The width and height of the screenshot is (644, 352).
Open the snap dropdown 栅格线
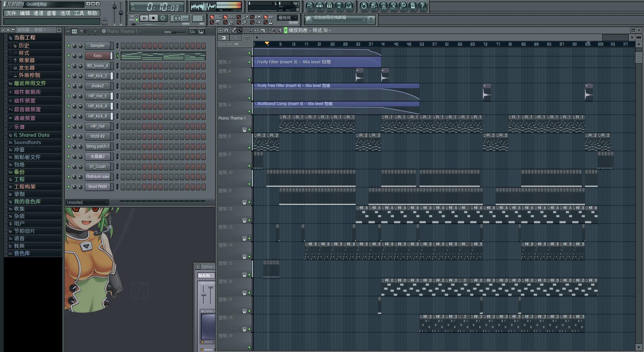288,18
